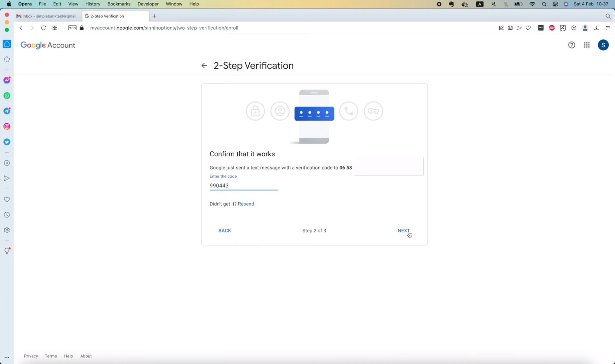
Task: Open the extensions cube icon
Action: pos(574,28)
